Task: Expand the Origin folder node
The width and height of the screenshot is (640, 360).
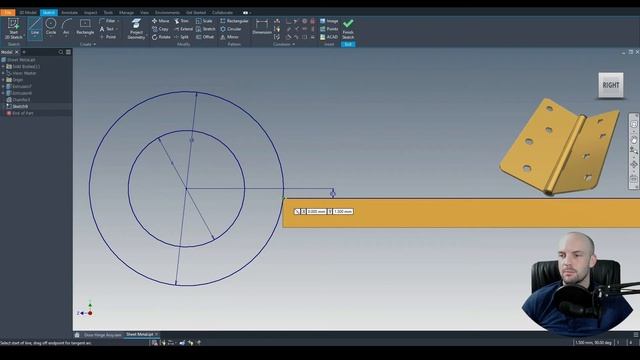Action: [x=3, y=80]
